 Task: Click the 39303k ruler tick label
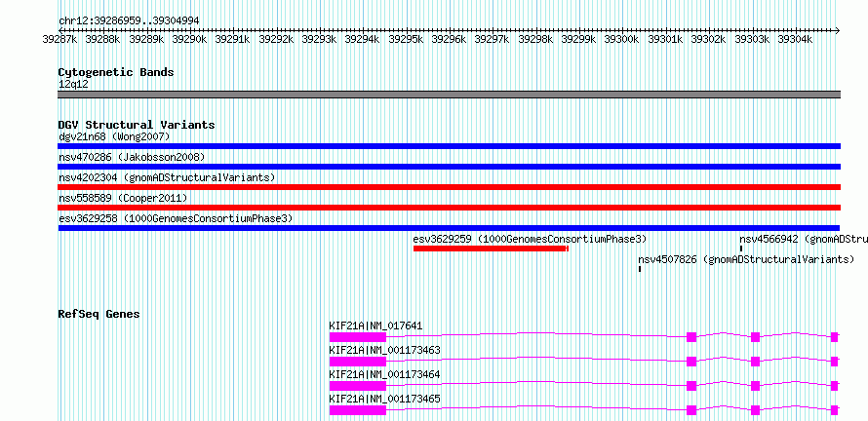coord(752,39)
